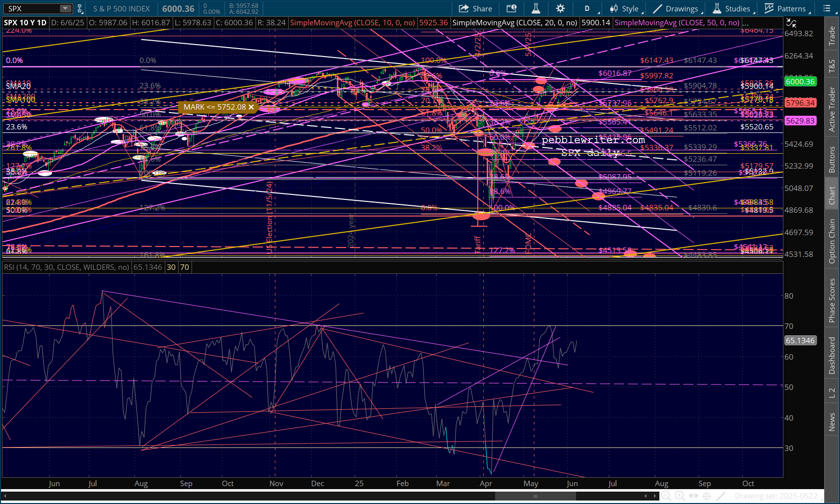Click the symbol link clipboard icon
This screenshot has width=840, height=504.
[x=79, y=8]
